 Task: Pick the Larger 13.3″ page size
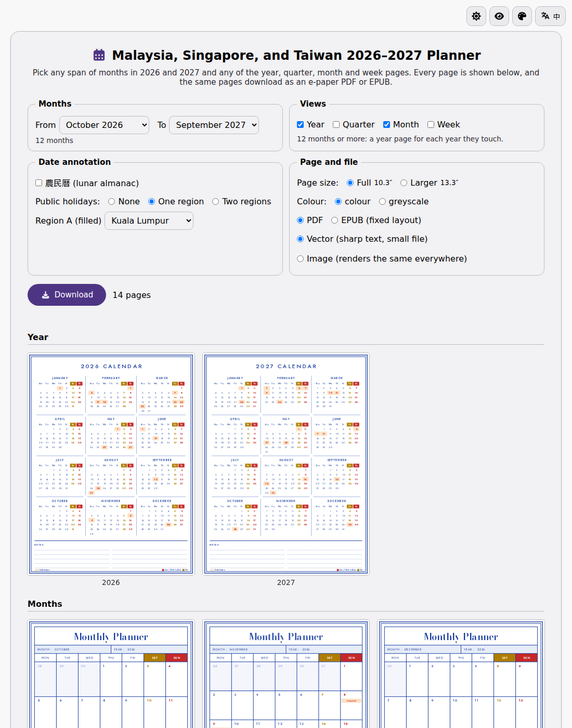(404, 183)
